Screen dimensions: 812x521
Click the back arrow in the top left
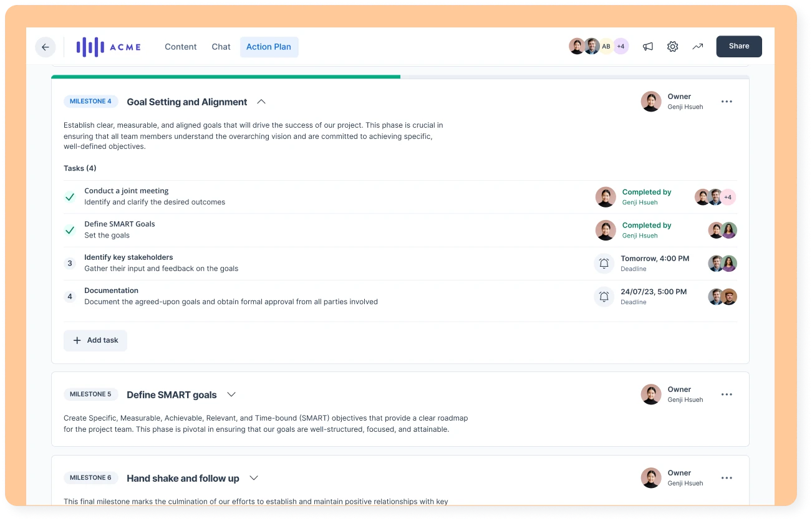coord(45,47)
